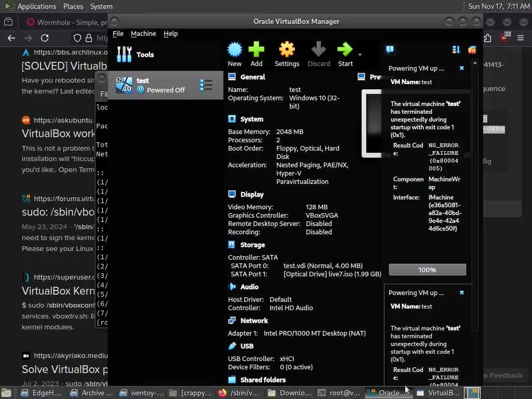Screen dimensions: 532x399
Task: Switch to /sbin/v... Firefox taskbar entry
Action: [239, 393]
